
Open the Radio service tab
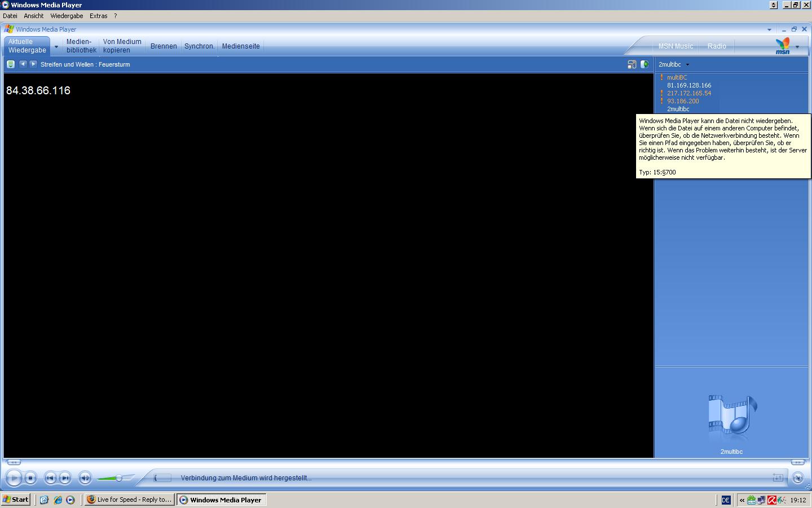pos(717,46)
